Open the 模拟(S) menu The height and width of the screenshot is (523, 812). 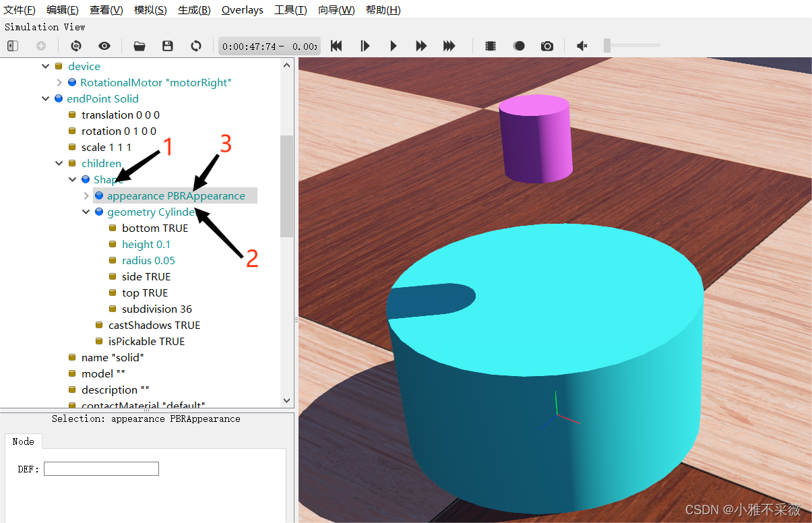[x=150, y=10]
